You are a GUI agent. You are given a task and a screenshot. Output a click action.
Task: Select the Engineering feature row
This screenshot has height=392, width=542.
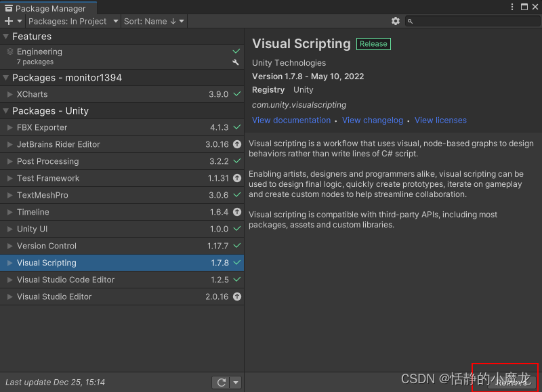(x=122, y=57)
